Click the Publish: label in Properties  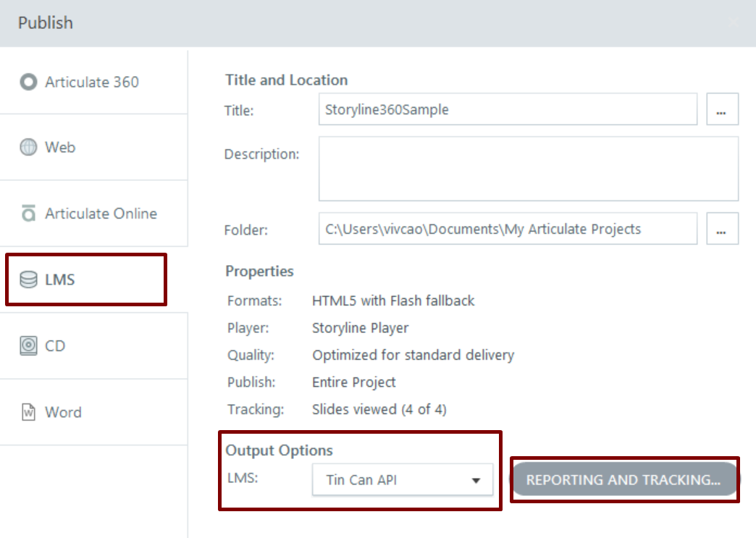(251, 382)
